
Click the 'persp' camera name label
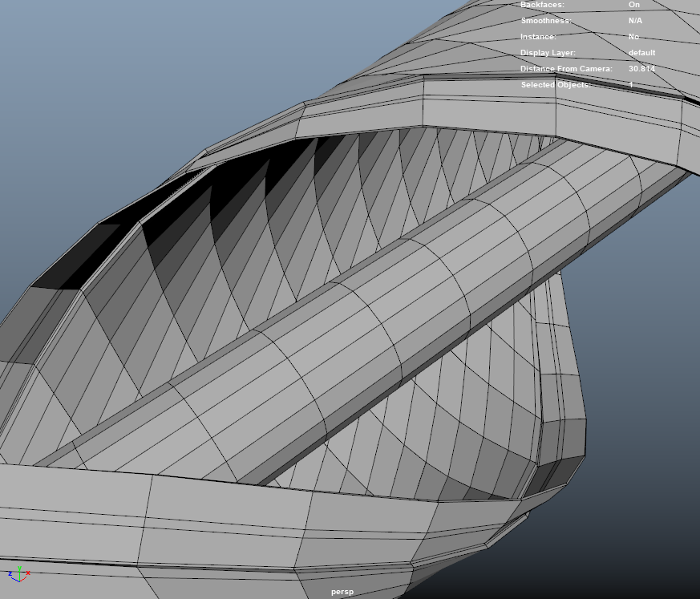tap(342, 592)
